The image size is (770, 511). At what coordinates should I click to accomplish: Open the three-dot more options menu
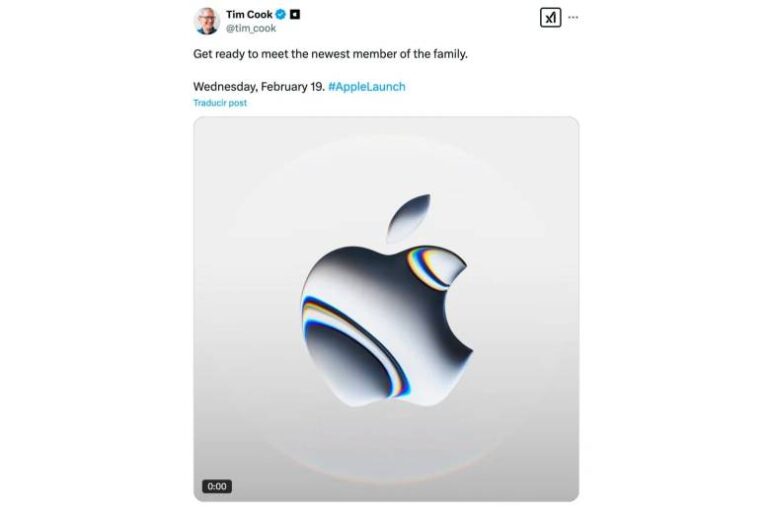coord(573,18)
